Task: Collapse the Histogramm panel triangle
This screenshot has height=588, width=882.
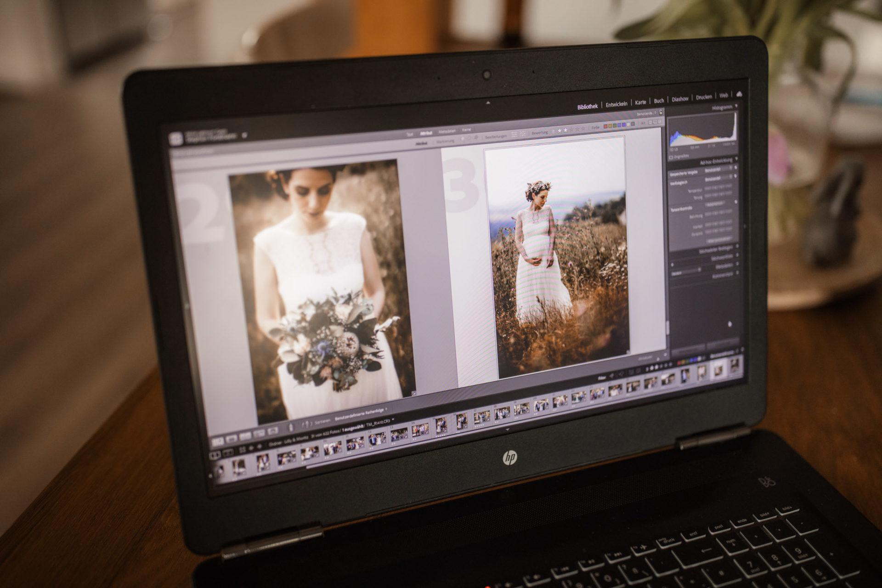Action: [736, 106]
